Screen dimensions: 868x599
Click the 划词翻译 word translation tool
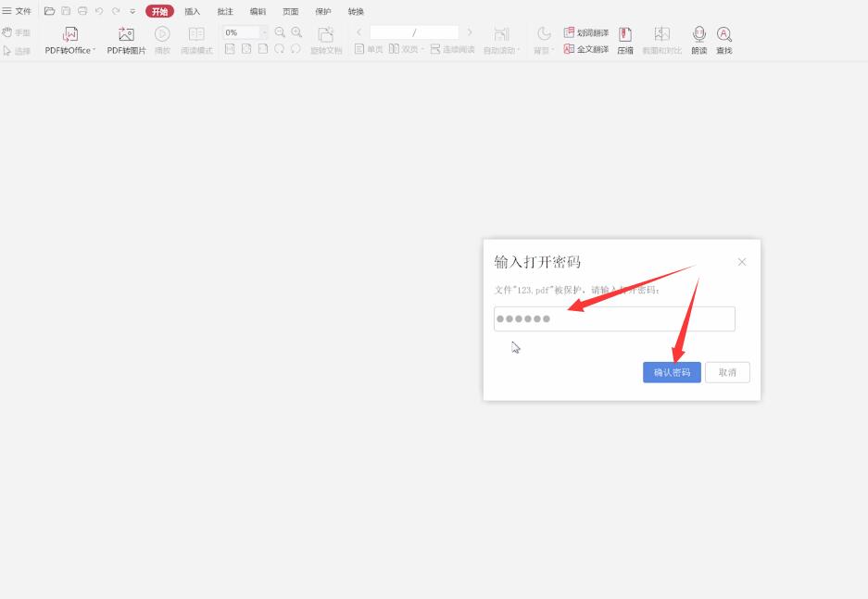[x=586, y=32]
